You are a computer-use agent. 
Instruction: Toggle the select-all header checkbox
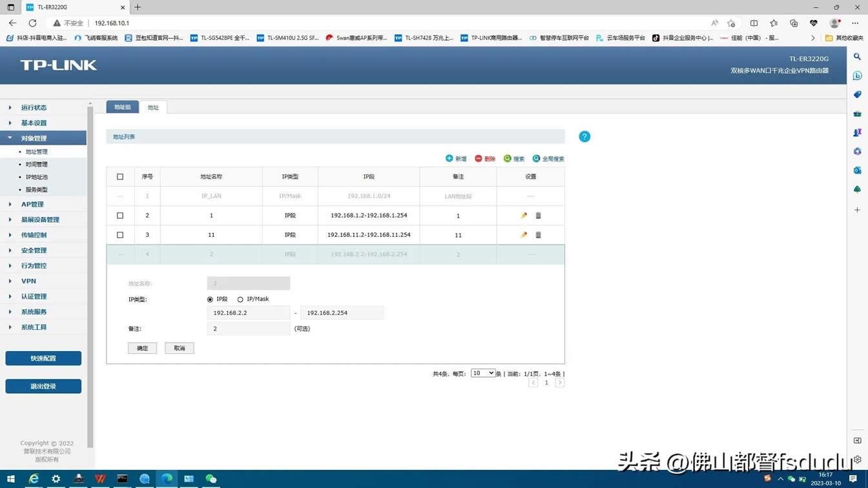(120, 177)
